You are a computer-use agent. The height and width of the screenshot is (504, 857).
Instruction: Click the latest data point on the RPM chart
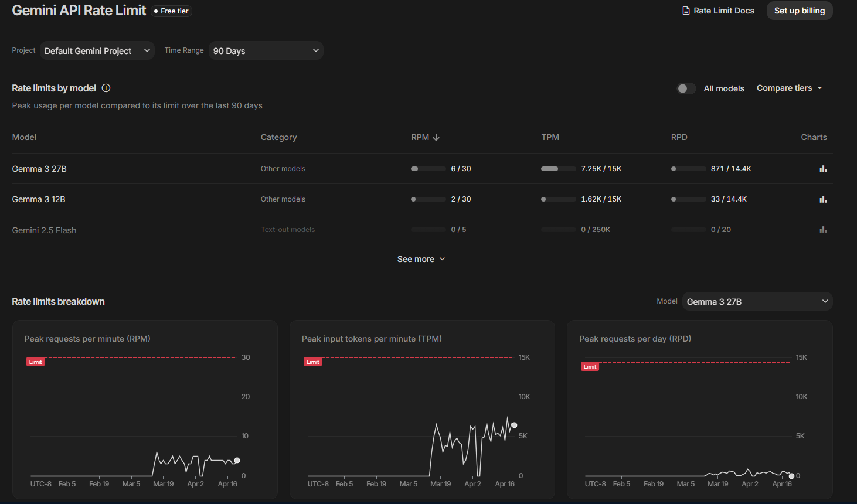[x=237, y=461]
